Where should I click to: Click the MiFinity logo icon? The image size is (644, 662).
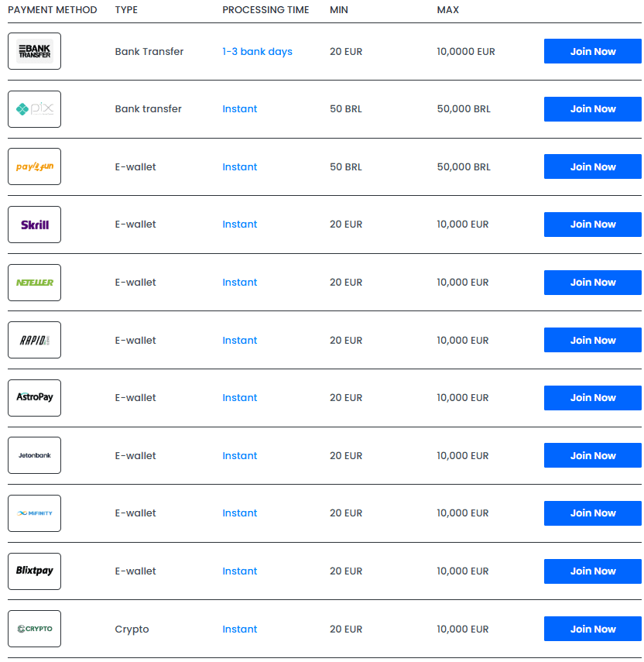click(34, 513)
